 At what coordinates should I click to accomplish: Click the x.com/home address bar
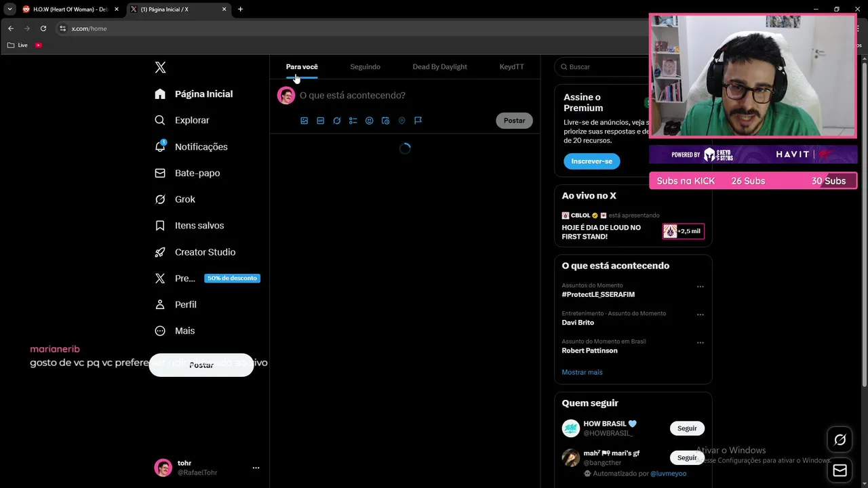pos(353,28)
